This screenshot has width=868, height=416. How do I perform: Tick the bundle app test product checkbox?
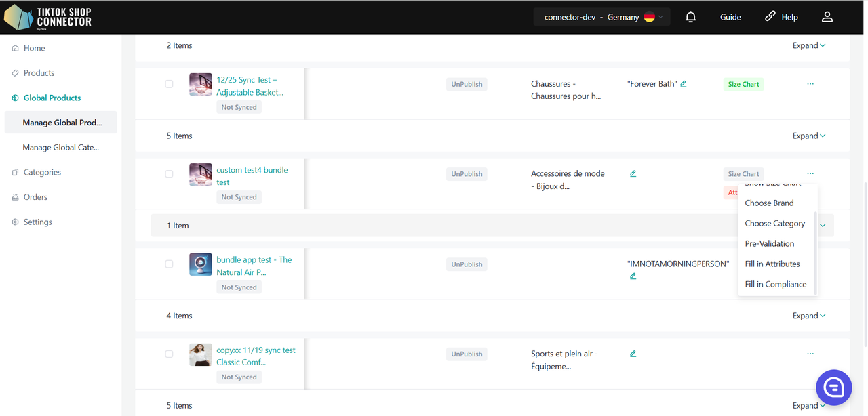169,264
